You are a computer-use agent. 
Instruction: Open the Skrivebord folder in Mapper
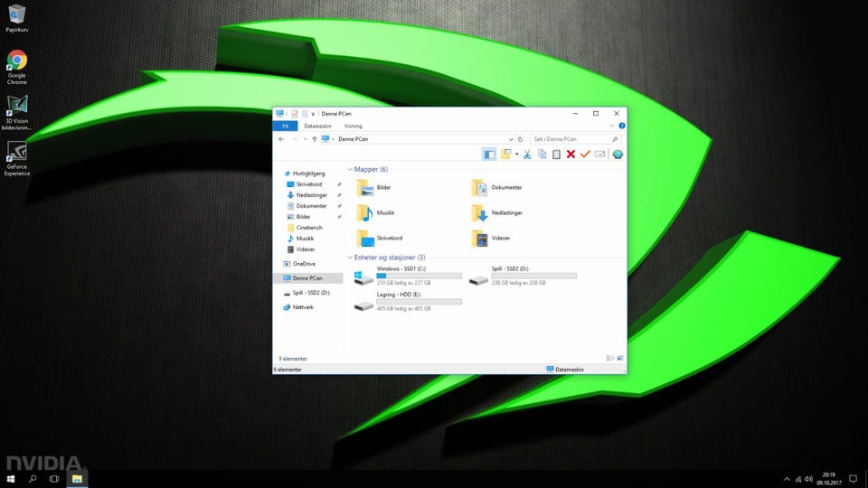(379, 239)
